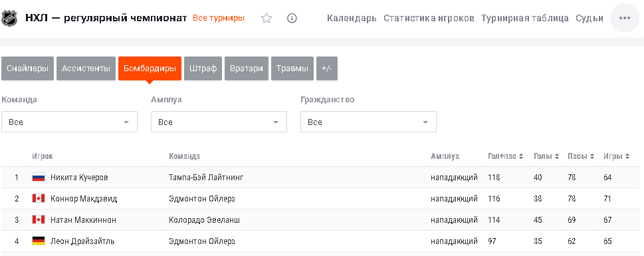This screenshot has width=644, height=256.
Task: Switch to the Штраф tab
Action: tap(203, 68)
